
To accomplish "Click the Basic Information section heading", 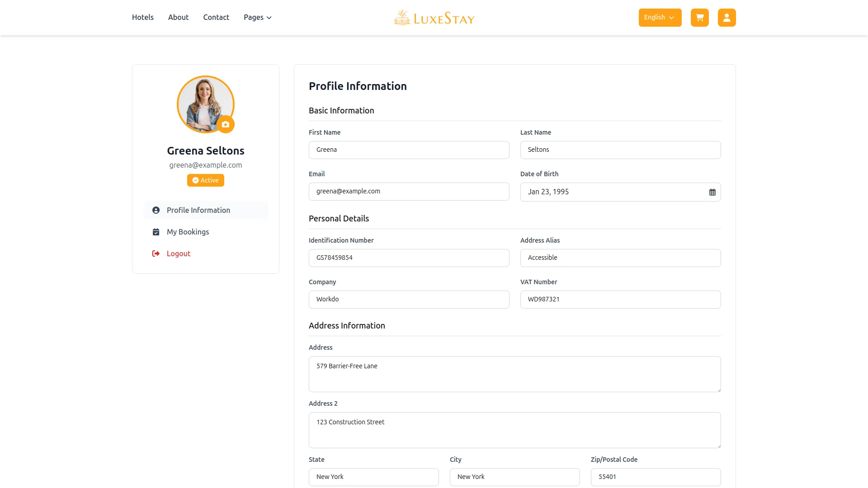I will (341, 111).
